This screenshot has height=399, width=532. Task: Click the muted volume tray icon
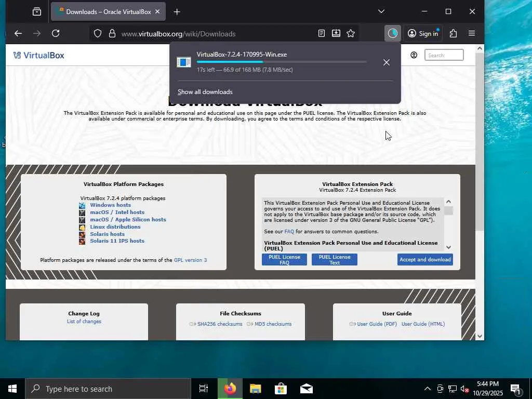click(x=464, y=389)
